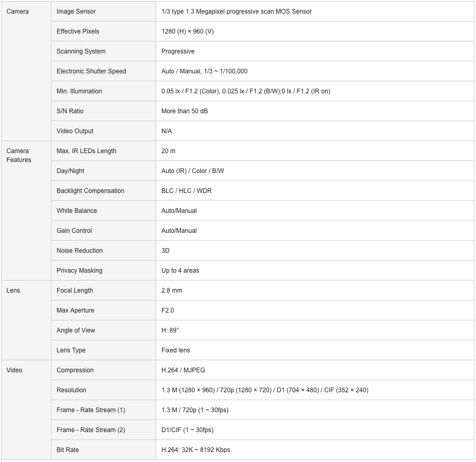This screenshot has width=476, height=462.
Task: Select the Effective Pixels value 1280 × 960
Action: pos(187,31)
